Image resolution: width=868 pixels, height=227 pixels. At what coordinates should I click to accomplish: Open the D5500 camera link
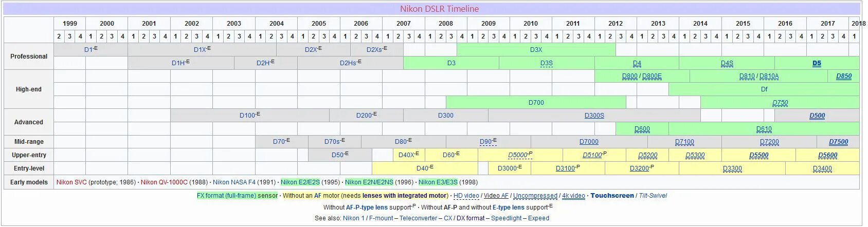pos(759,155)
